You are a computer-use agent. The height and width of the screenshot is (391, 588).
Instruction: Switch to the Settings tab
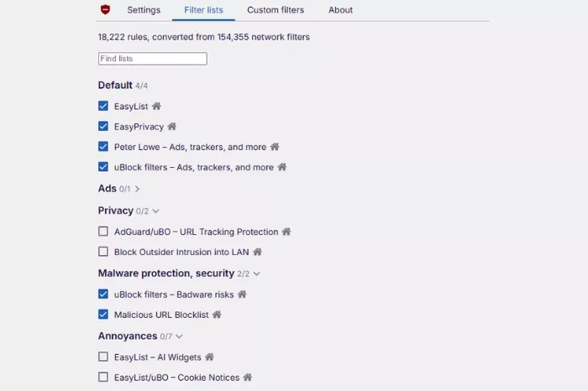point(144,10)
